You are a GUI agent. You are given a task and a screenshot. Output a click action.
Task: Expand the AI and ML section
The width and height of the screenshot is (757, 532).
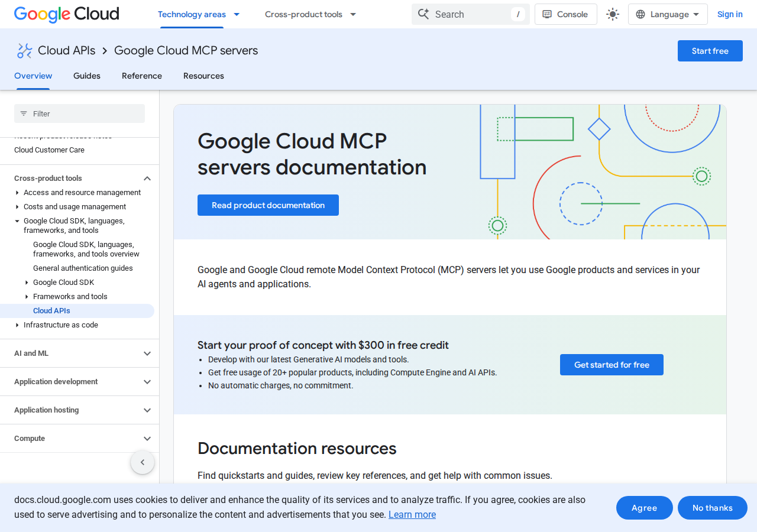point(147,353)
